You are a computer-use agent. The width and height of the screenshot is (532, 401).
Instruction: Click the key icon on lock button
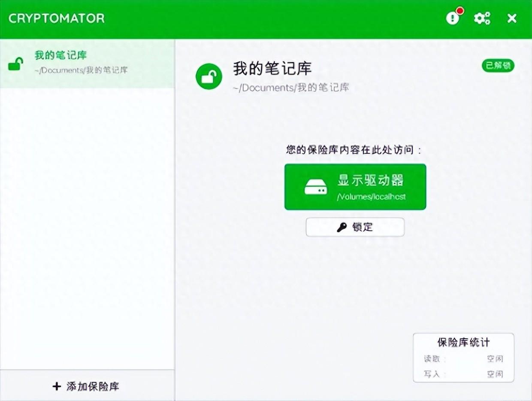pos(342,227)
